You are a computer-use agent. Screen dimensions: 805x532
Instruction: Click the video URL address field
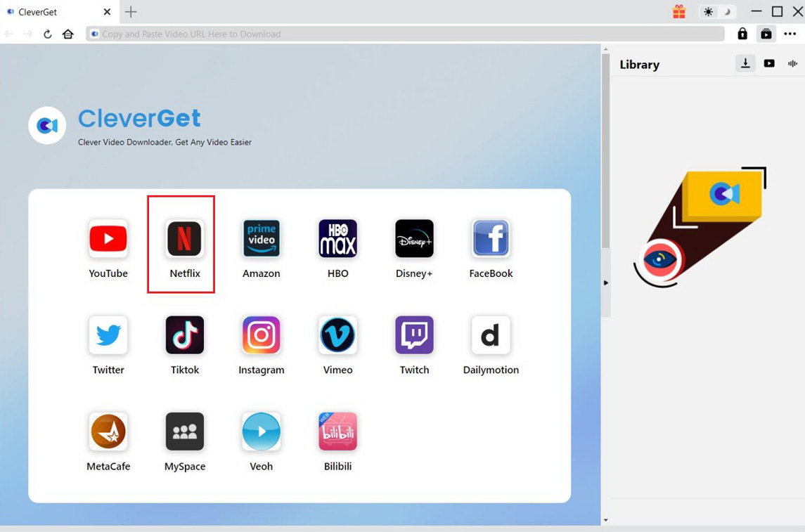coord(404,34)
